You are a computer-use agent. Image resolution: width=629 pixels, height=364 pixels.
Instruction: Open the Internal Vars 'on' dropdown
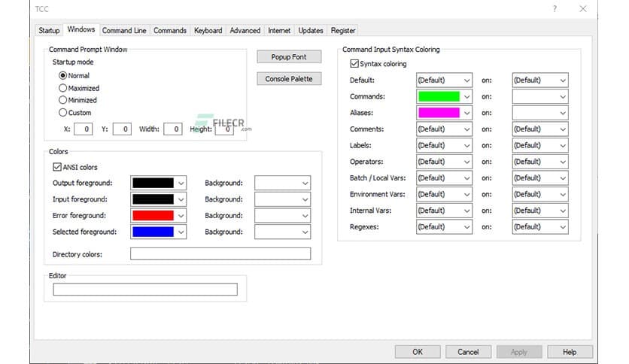tap(540, 211)
